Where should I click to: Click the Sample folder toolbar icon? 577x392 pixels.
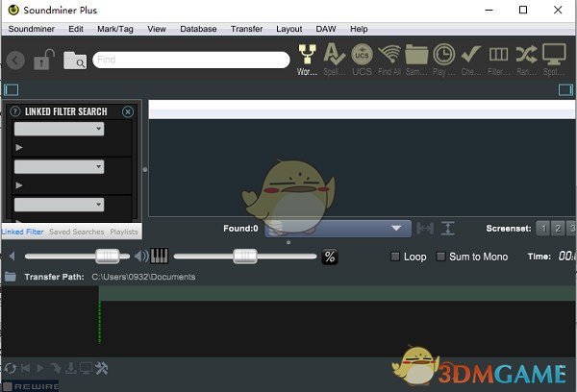pos(416,60)
